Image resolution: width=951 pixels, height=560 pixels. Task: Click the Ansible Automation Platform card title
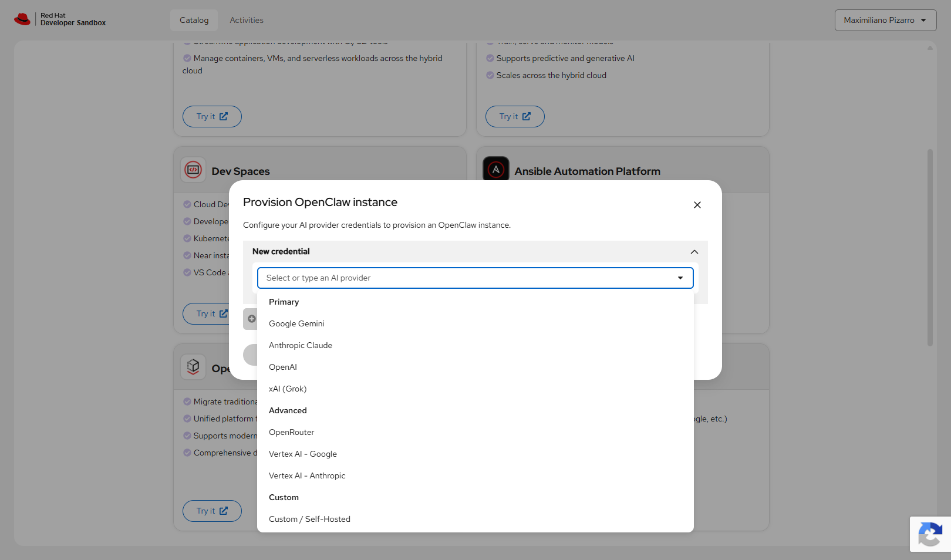588,171
